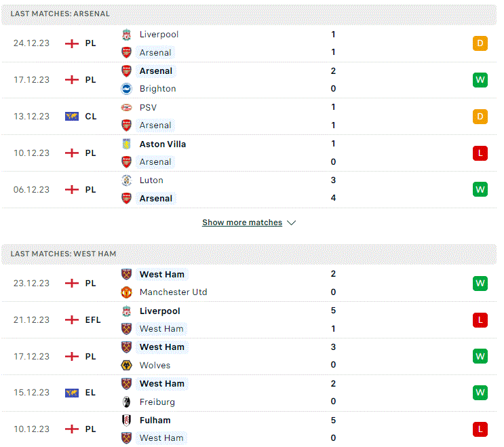Click the Manchester Utd crest icon
The image size is (504, 447).
pyautogui.click(x=127, y=292)
